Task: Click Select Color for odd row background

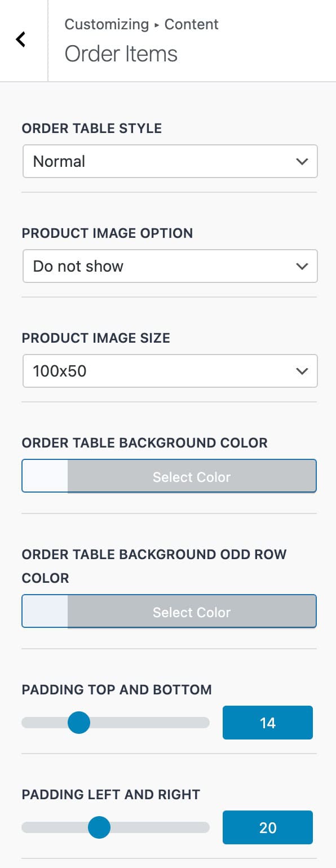Action: point(191,612)
